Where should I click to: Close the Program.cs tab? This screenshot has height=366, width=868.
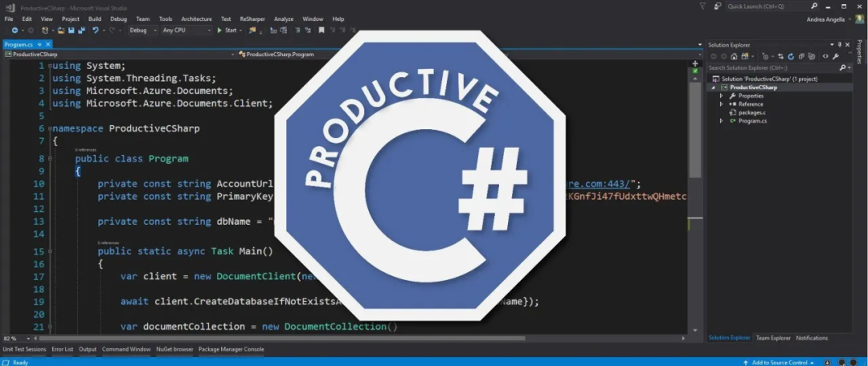click(48, 44)
